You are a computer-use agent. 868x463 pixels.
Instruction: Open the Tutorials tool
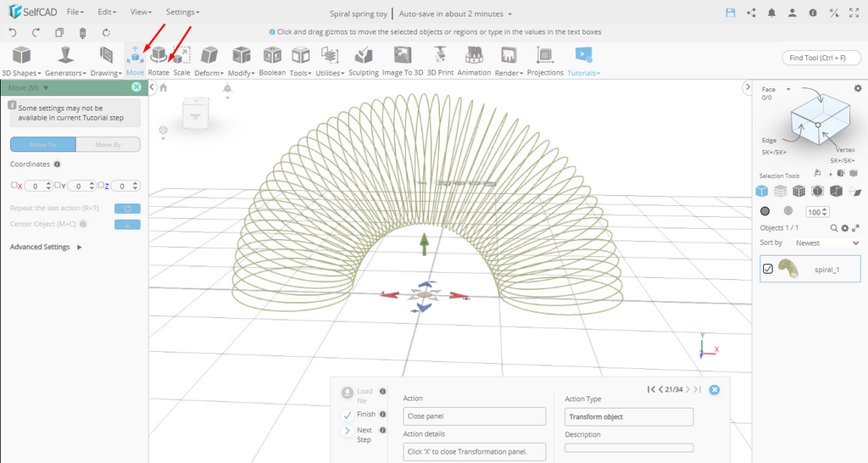coord(583,61)
